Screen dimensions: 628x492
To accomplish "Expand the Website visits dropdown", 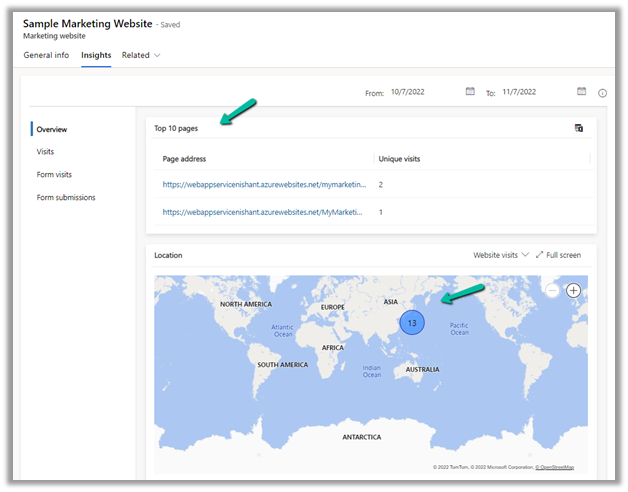I will [501, 255].
